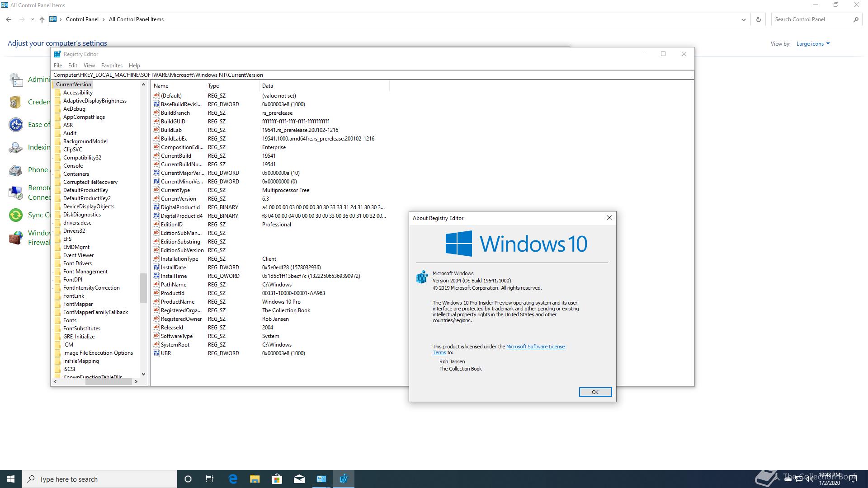Select the EditionID registry value
The image size is (868, 488).
point(172,224)
